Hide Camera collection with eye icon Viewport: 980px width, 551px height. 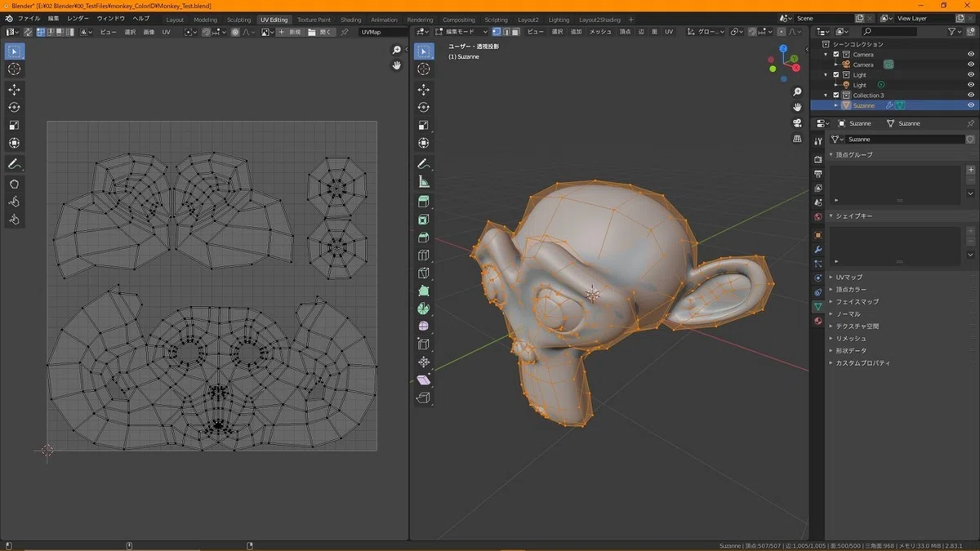[971, 55]
